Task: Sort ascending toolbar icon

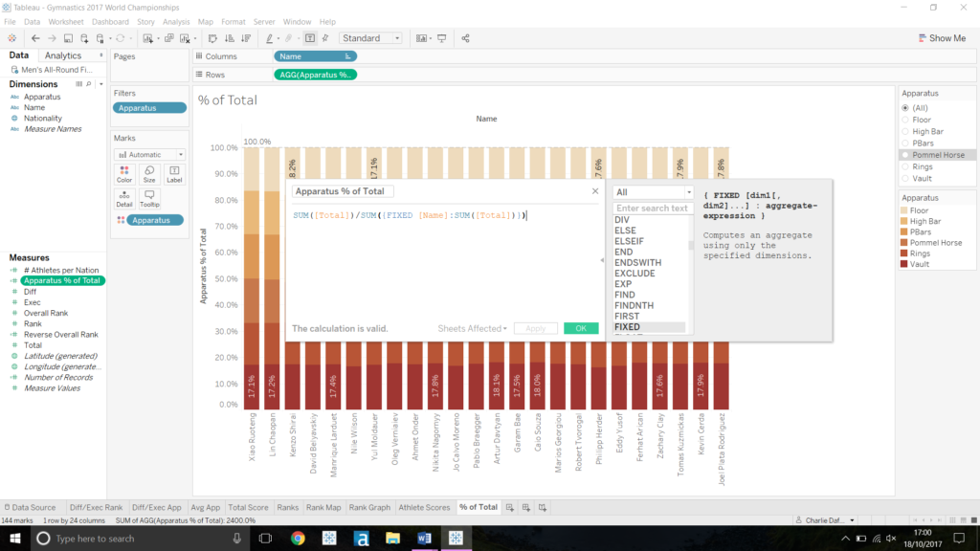Action: 230,38
